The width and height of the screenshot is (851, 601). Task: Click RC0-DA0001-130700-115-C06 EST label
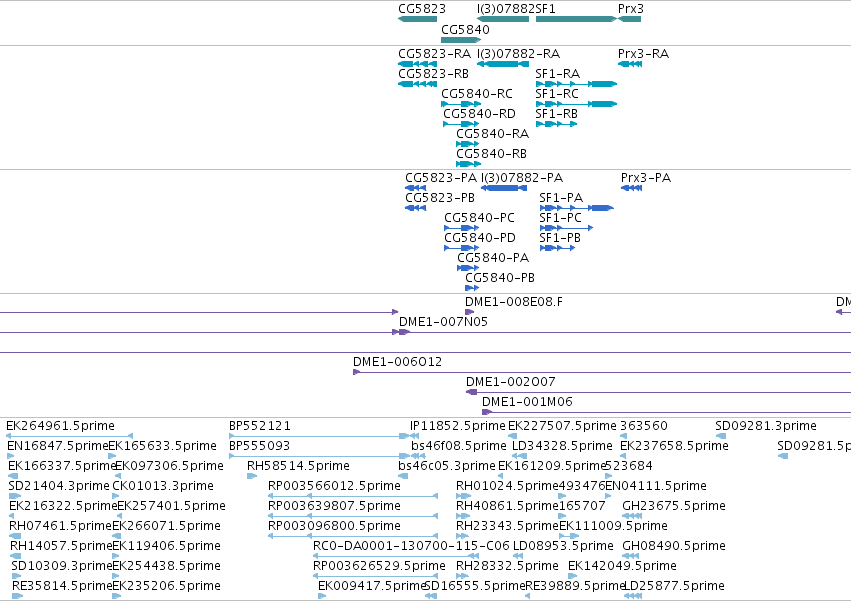pyautogui.click(x=411, y=546)
